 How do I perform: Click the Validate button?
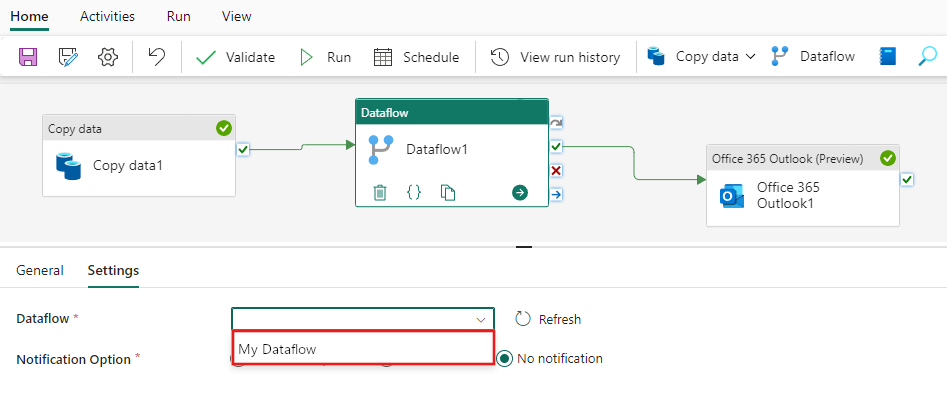point(236,57)
